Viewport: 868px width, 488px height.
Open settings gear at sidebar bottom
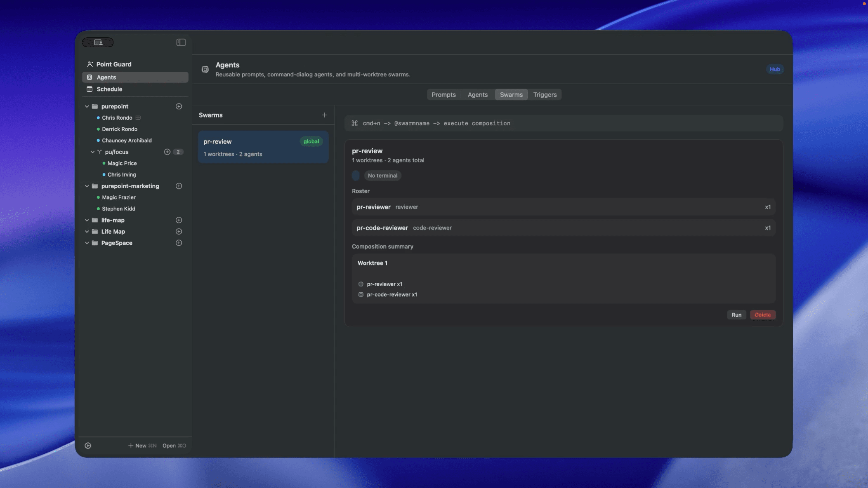point(88,446)
